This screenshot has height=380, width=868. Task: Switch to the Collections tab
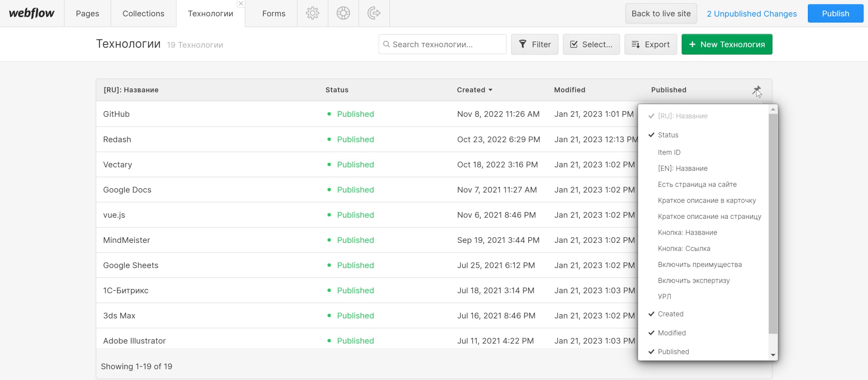point(143,13)
